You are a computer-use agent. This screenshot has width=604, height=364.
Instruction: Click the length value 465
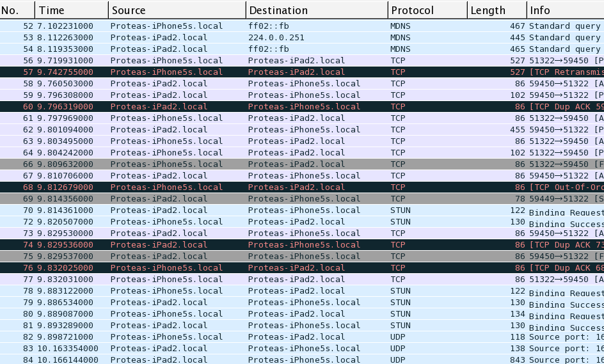point(518,49)
